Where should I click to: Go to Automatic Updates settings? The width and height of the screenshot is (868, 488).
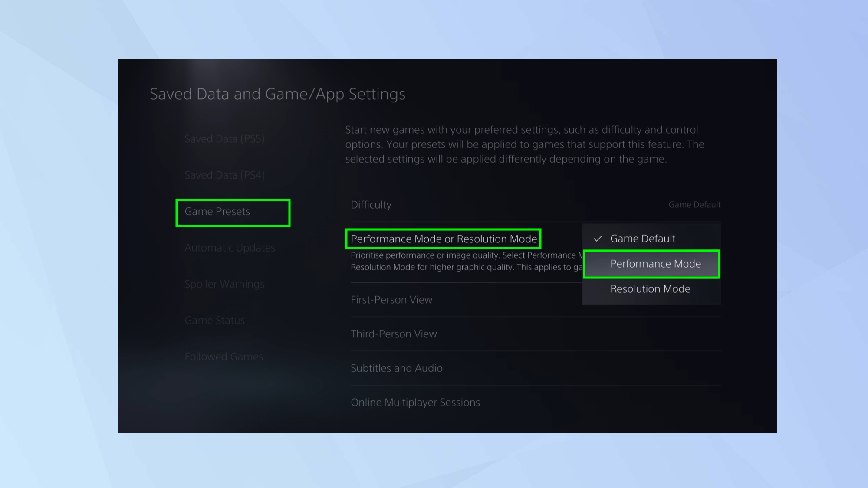click(x=230, y=248)
